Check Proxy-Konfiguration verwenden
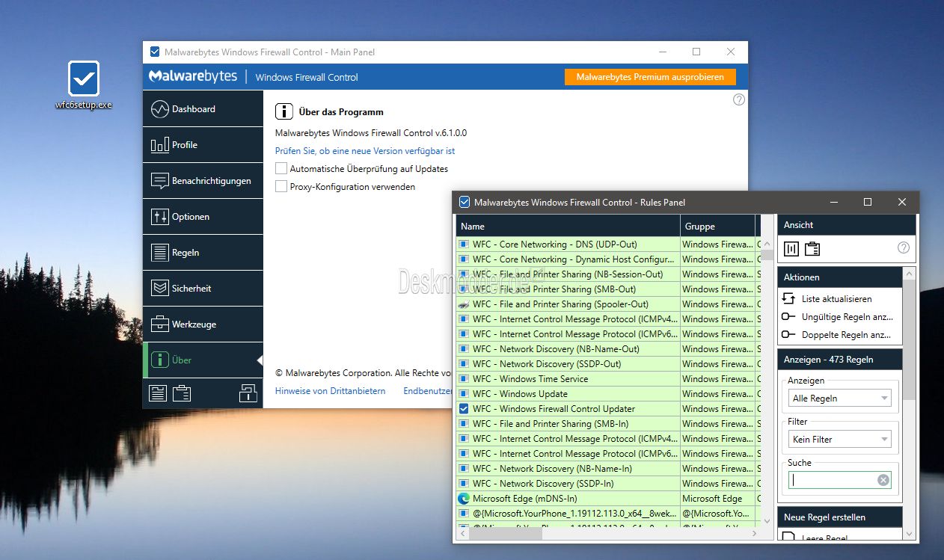Image resolution: width=944 pixels, height=560 pixels. (x=281, y=187)
